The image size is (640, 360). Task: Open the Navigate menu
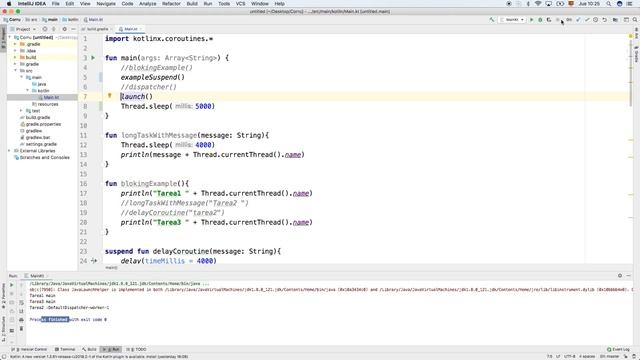tap(106, 4)
